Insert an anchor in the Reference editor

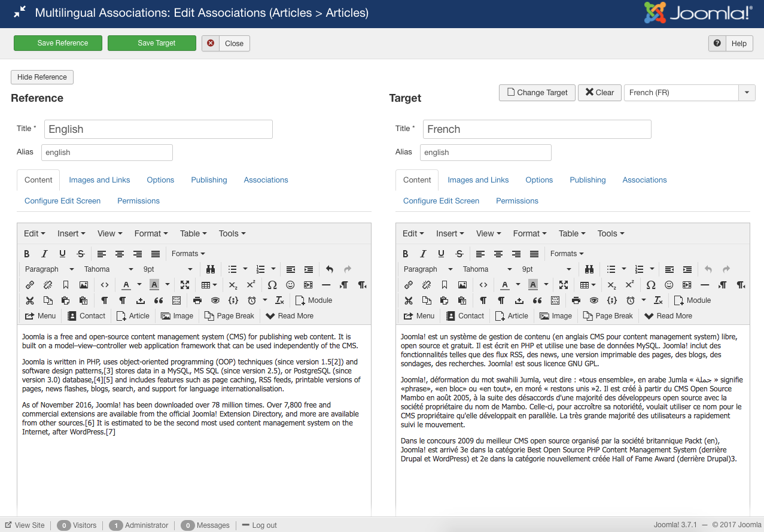click(x=65, y=284)
